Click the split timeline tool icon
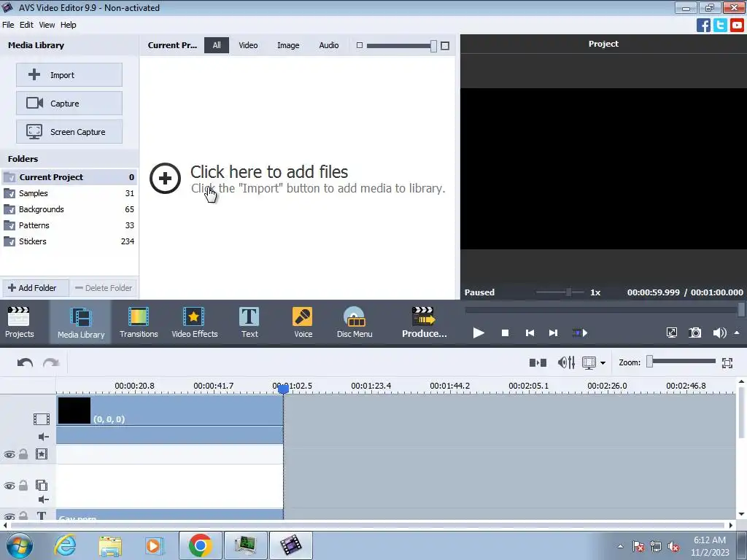The height and width of the screenshot is (560, 747). [538, 363]
